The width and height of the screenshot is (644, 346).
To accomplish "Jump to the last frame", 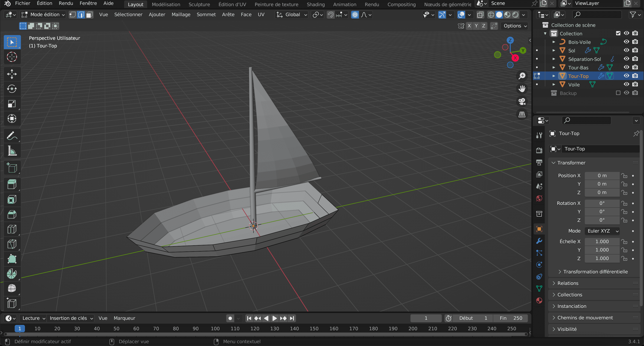I will pyautogui.click(x=292, y=318).
